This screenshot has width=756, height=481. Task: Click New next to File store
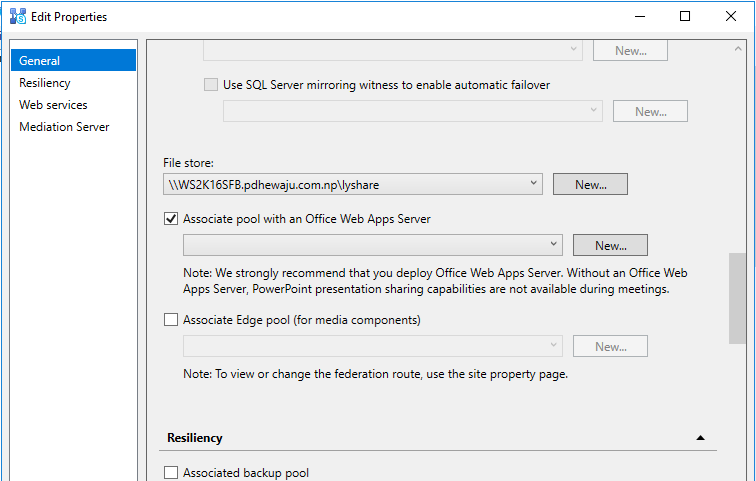[x=590, y=184]
